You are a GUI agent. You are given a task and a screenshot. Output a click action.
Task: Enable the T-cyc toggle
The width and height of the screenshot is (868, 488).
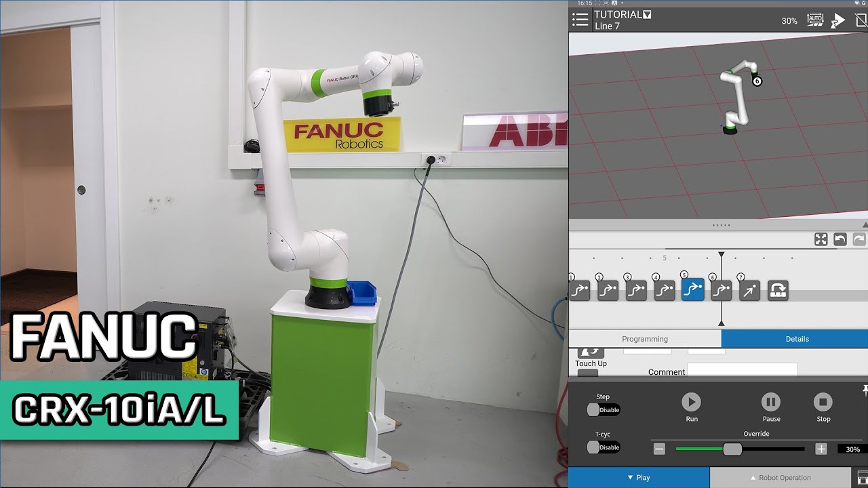(x=602, y=447)
